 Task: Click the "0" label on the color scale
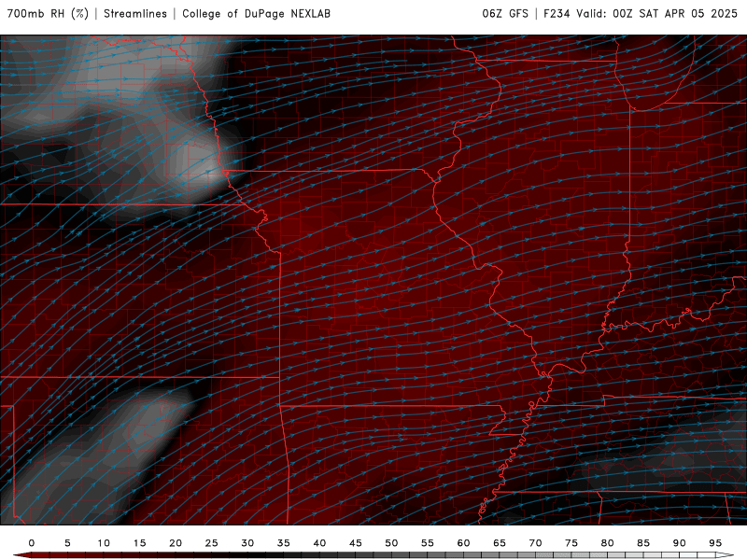(32, 543)
